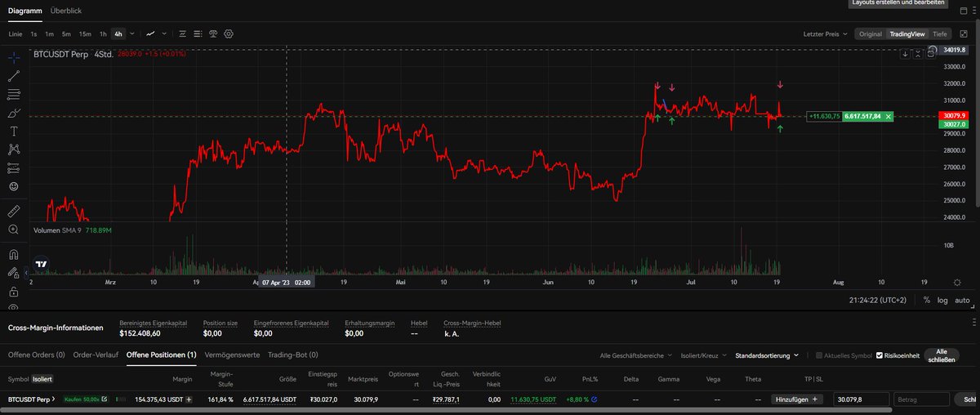The height and width of the screenshot is (415, 980).
Task: Click the share icon next to +8,80 %
Action: tap(594, 399)
